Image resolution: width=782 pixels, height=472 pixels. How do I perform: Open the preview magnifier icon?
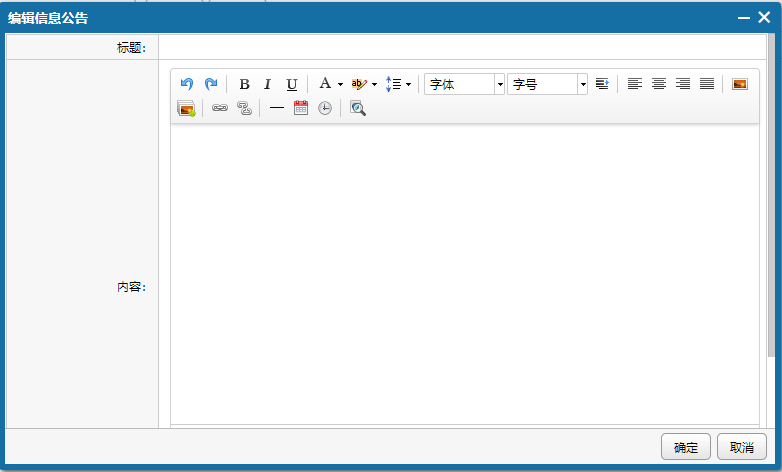coord(358,108)
